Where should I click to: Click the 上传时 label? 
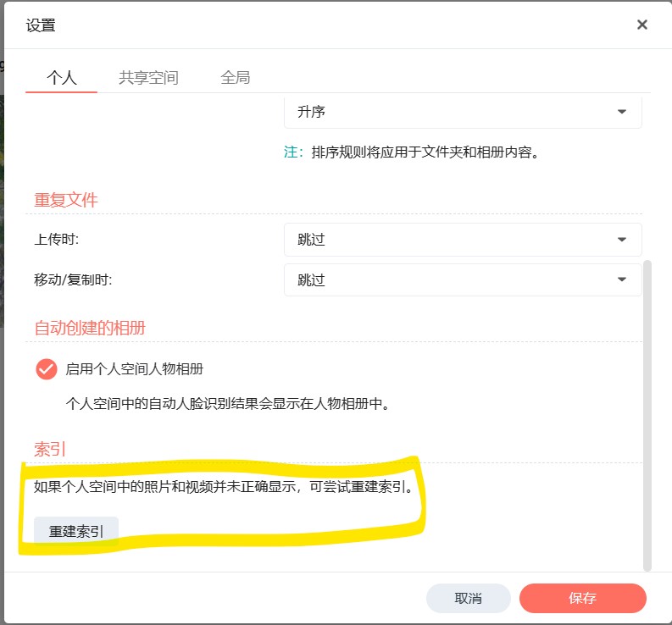point(56,239)
